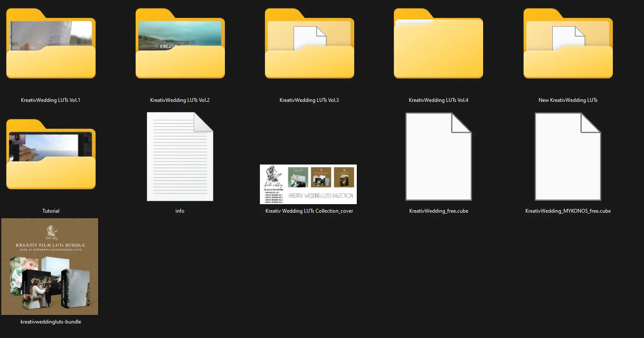Click the "KreativWedding LUTs Vol.1" name label
Viewport: 644px width, 338px height.
click(50, 100)
